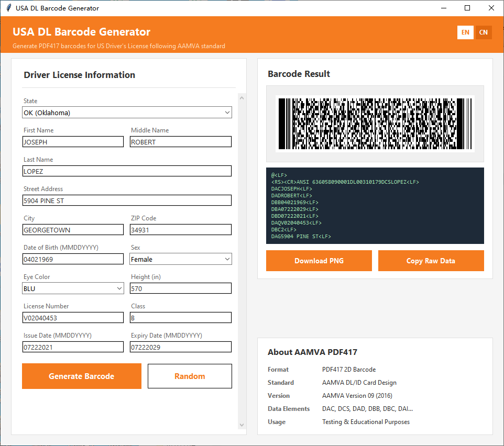The image size is (504, 446).
Task: Click 'PDF417 2D Barcode' format value
Action: (349, 370)
